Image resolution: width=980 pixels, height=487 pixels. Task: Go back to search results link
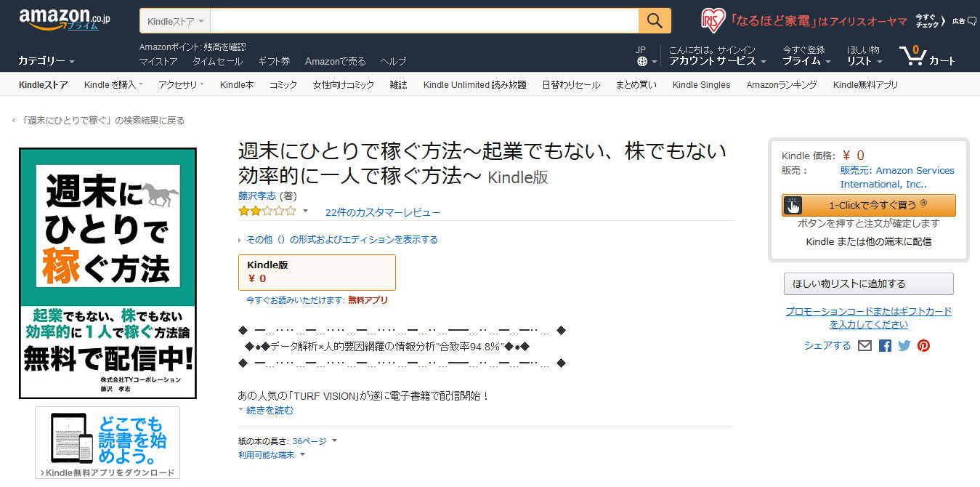(102, 120)
